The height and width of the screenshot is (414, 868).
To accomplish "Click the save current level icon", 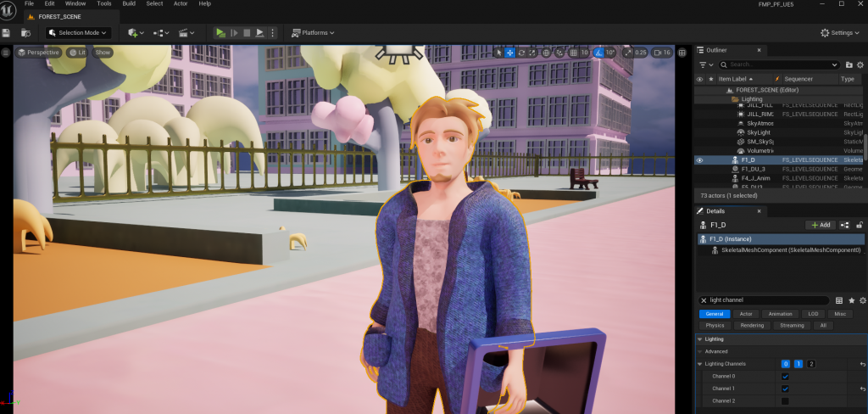I will [7, 32].
